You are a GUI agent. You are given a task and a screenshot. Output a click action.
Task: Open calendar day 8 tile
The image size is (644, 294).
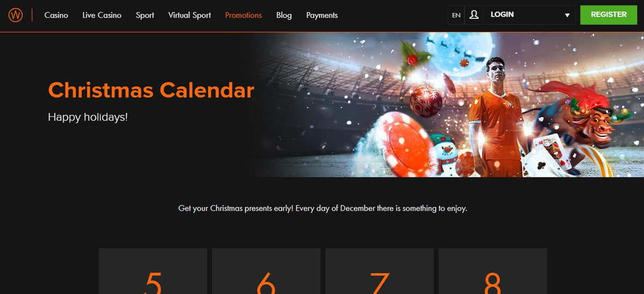[493, 271]
